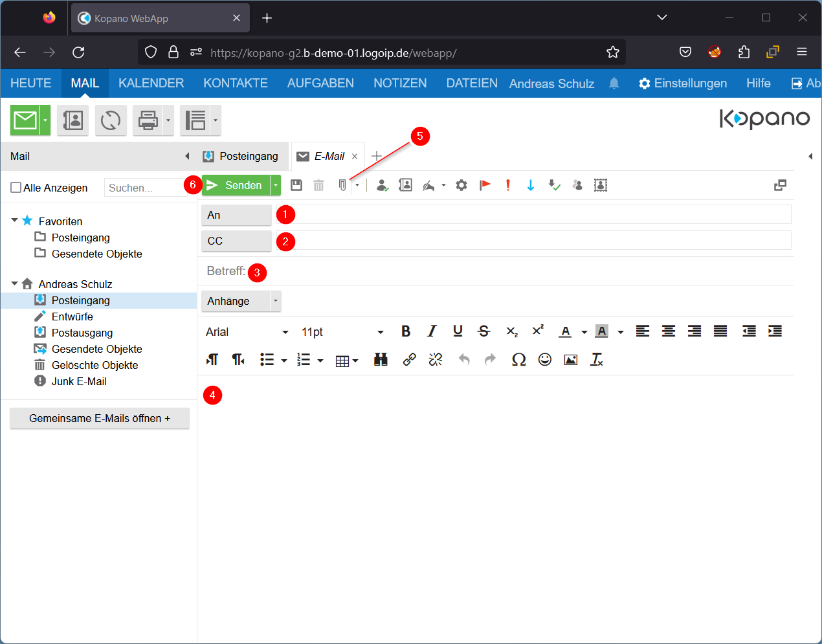Click the print icon

coord(148,120)
